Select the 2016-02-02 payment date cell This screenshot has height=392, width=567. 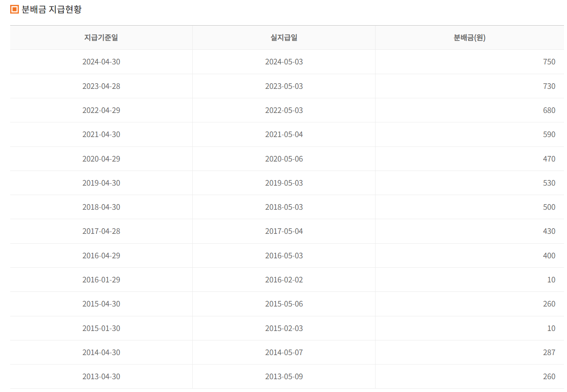pyautogui.click(x=284, y=280)
